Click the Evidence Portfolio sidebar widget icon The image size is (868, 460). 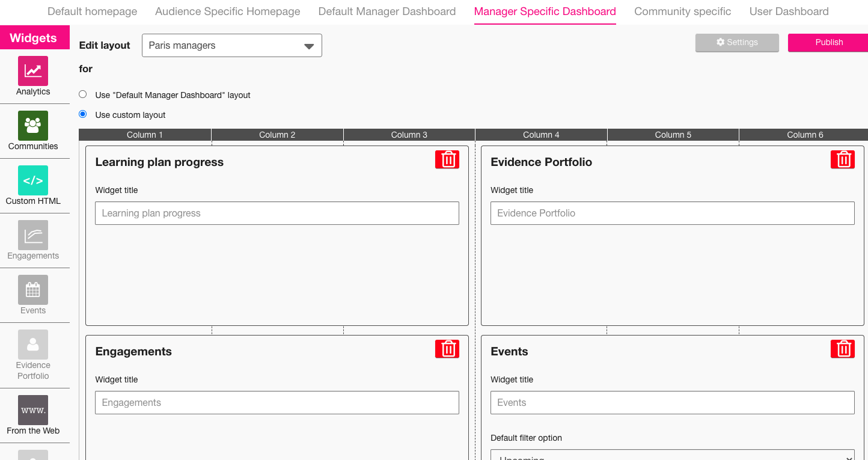[x=33, y=345]
